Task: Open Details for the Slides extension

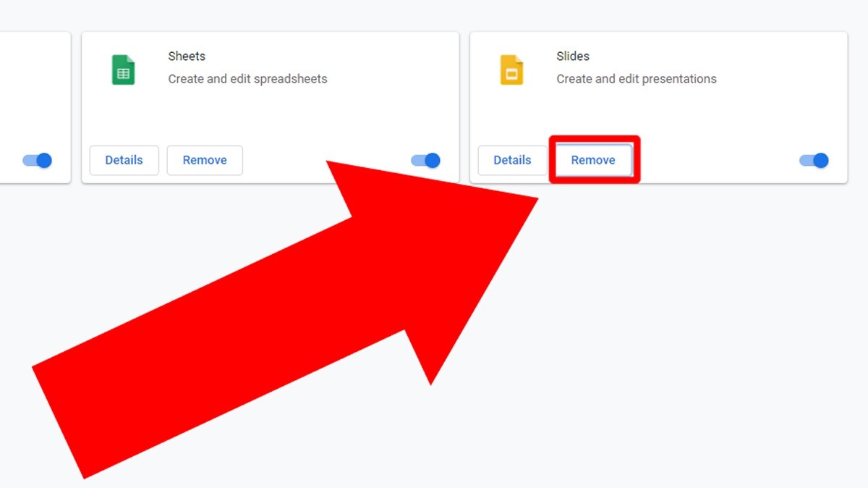Action: (x=512, y=160)
